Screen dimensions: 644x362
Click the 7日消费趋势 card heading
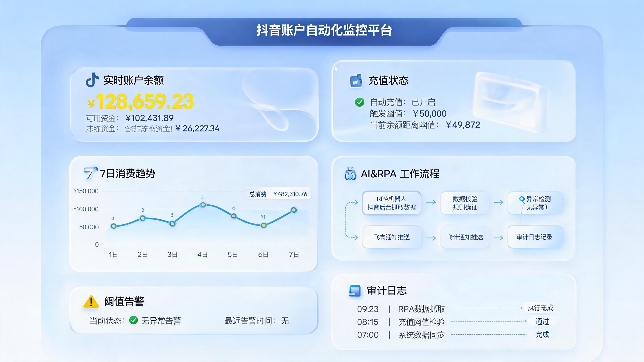coord(128,173)
